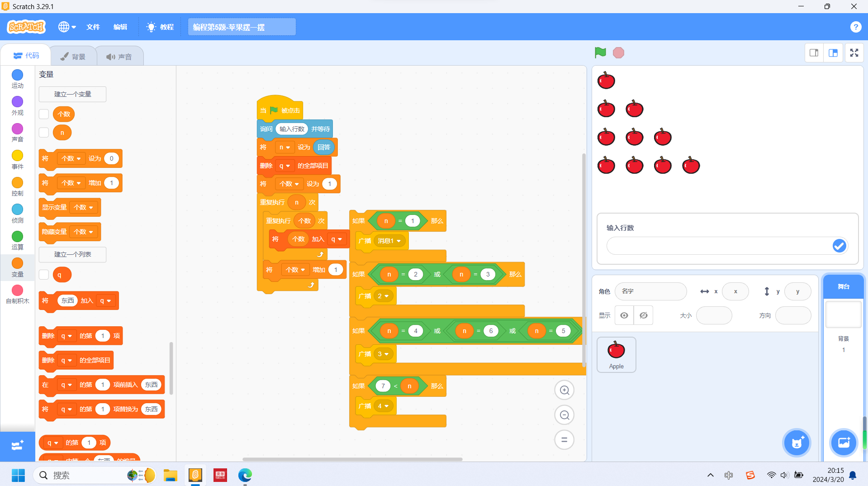Open the add extension button
The width and height of the screenshot is (868, 486).
17,446
